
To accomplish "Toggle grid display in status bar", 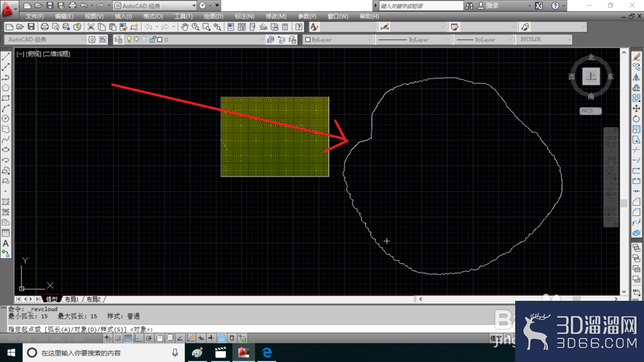I will (128, 338).
